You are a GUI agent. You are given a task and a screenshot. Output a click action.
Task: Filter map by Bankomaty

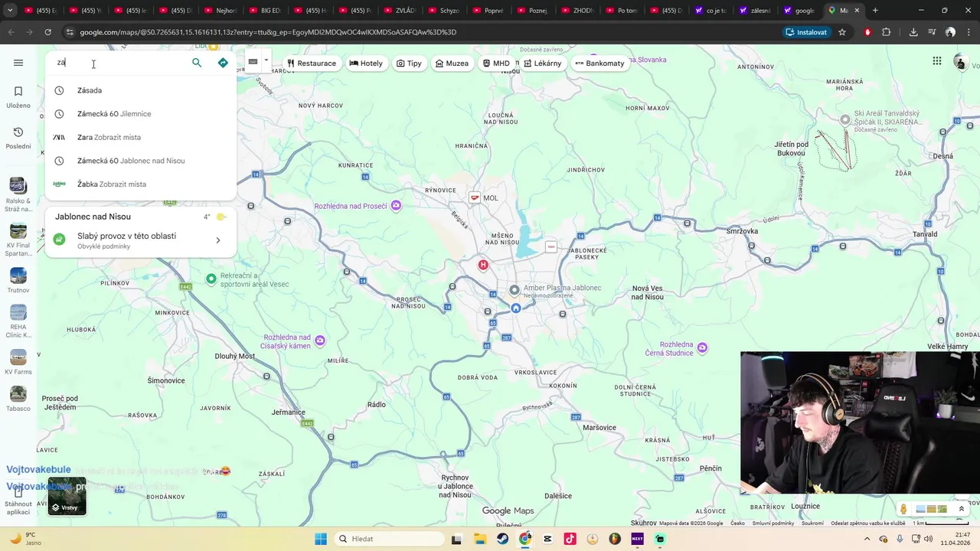point(599,64)
